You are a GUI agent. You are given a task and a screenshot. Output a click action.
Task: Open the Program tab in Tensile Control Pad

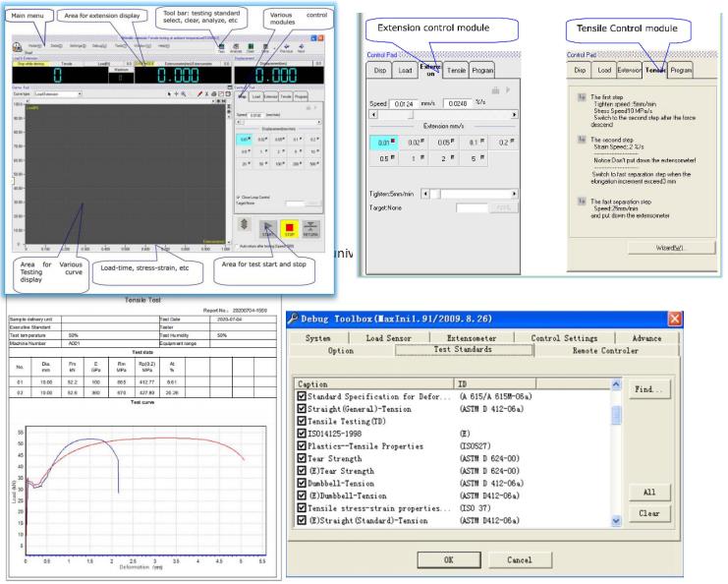point(682,70)
